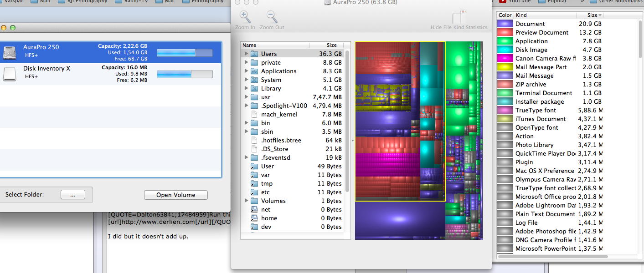Click the tmp alias folder icon

(x=254, y=183)
